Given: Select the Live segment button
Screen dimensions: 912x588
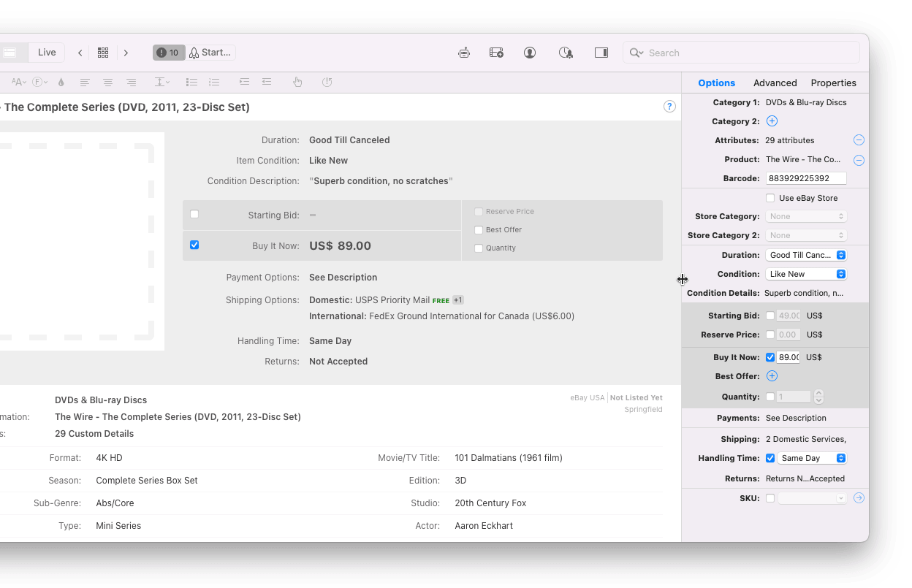Looking at the screenshot, I should point(47,53).
